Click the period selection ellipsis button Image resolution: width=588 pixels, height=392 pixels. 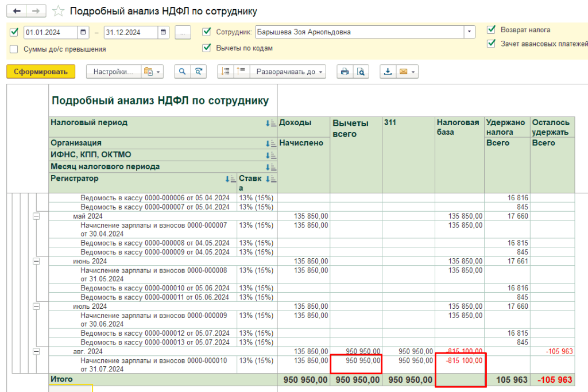click(183, 32)
